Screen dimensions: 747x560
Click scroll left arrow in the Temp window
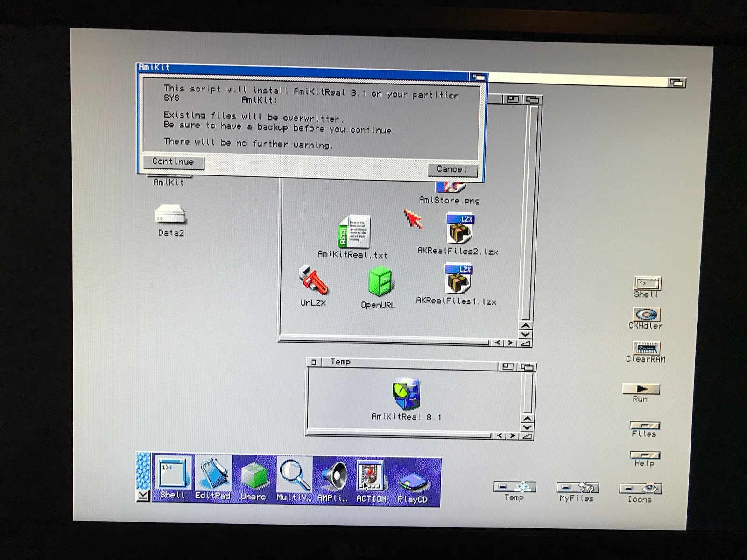500,435
